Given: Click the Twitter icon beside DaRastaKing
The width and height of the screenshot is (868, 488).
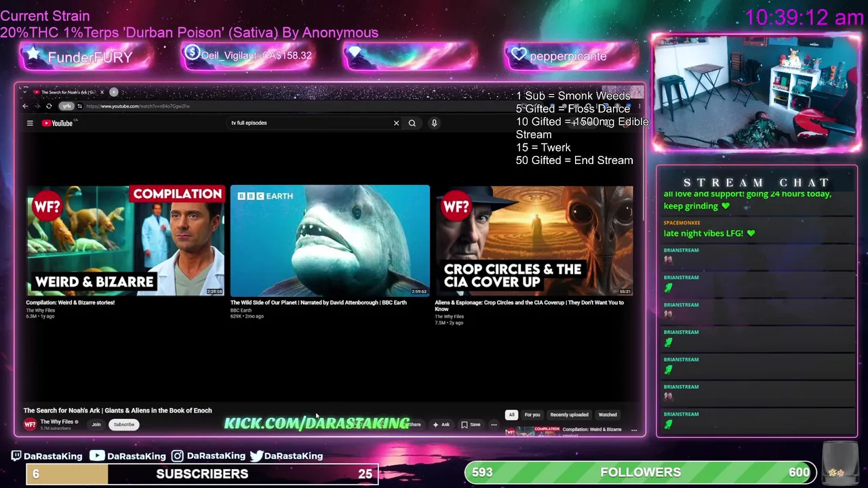Looking at the screenshot, I should (x=256, y=455).
